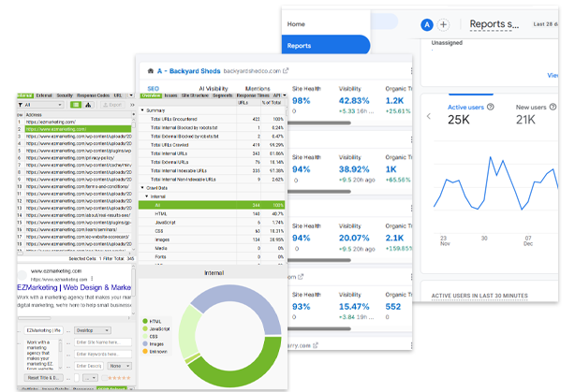Click the Export button
575x392 pixels.
[x=112, y=105]
